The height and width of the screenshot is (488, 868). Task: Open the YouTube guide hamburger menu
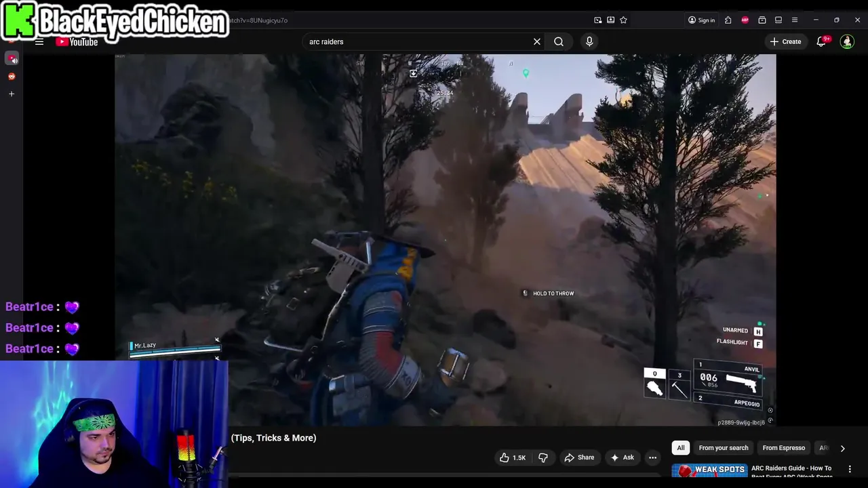click(x=39, y=42)
